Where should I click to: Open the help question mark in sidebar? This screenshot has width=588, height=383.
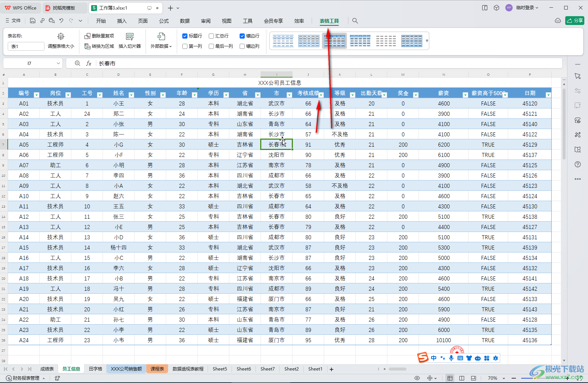point(578,164)
